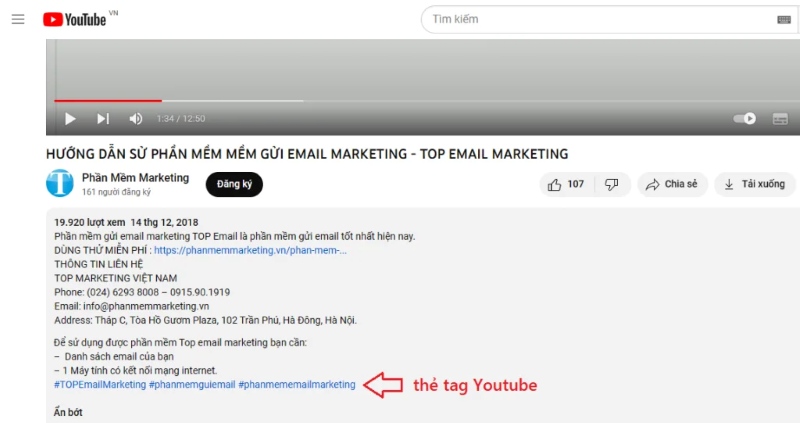800x423 pixels.
Task: Click the 19.920 lượt xem view count
Action: point(90,222)
